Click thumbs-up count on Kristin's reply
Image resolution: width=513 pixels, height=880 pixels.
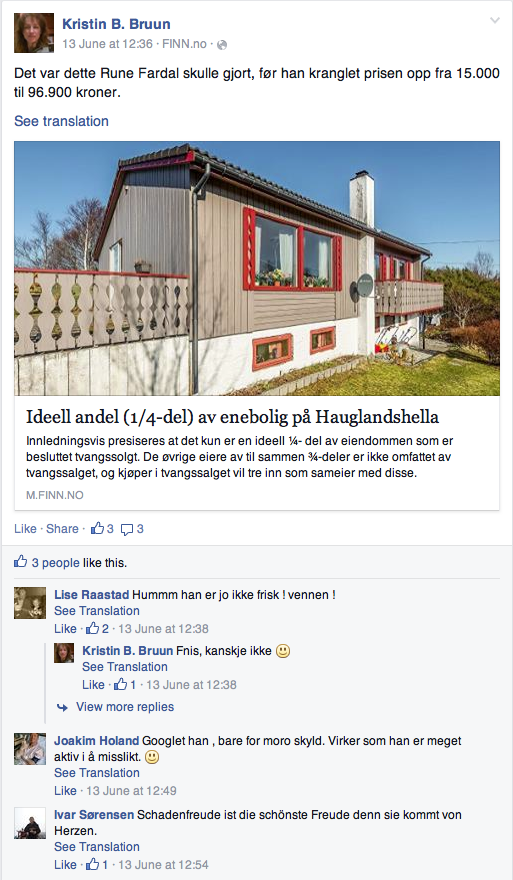(125, 685)
